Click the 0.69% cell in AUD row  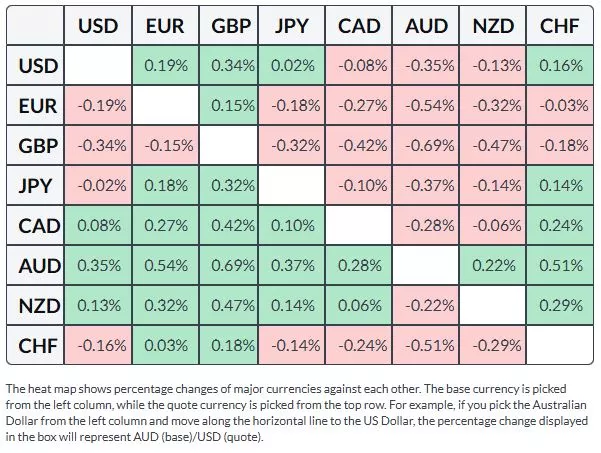tap(230, 266)
